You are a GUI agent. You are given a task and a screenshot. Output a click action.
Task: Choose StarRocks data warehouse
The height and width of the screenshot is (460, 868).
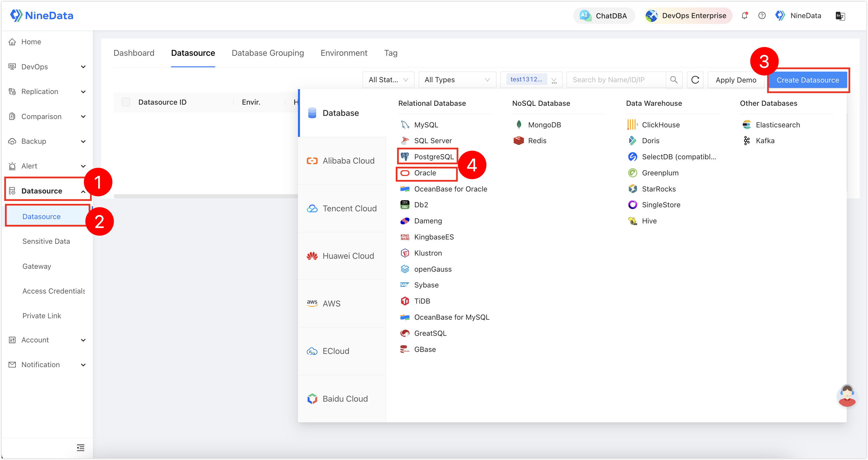(652, 189)
